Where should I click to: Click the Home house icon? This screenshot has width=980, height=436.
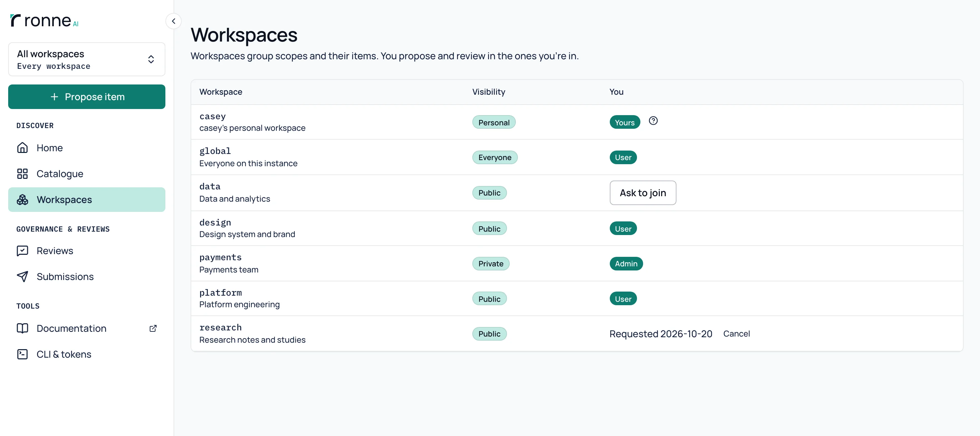pos(22,148)
